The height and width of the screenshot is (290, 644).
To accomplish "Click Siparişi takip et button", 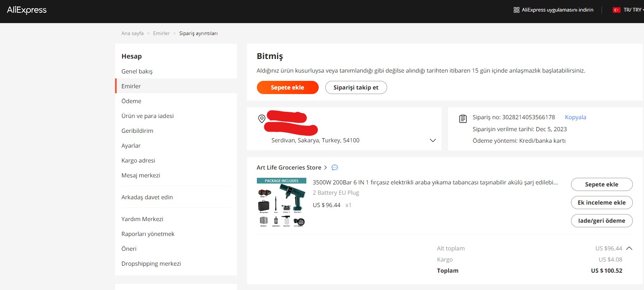I will click(x=356, y=87).
